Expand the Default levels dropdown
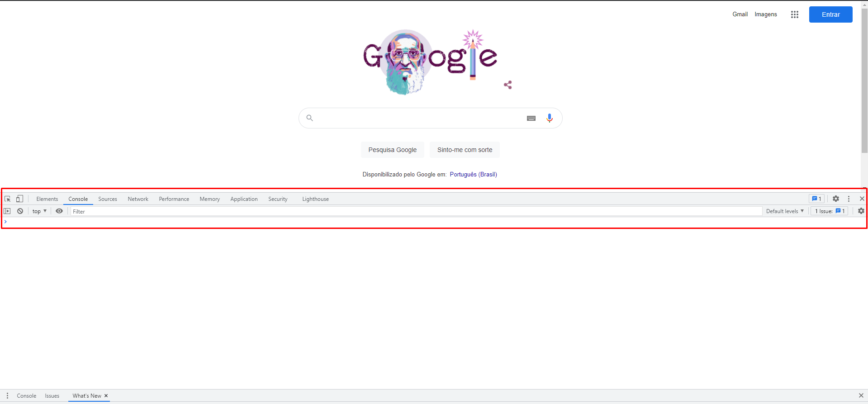Screen dimensions: 868x404 [x=785, y=211]
